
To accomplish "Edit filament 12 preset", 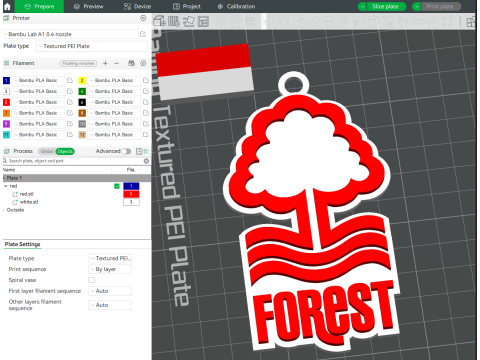I will click(146, 135).
